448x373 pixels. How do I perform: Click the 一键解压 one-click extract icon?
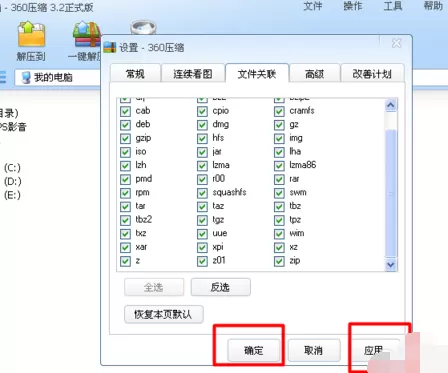86,34
